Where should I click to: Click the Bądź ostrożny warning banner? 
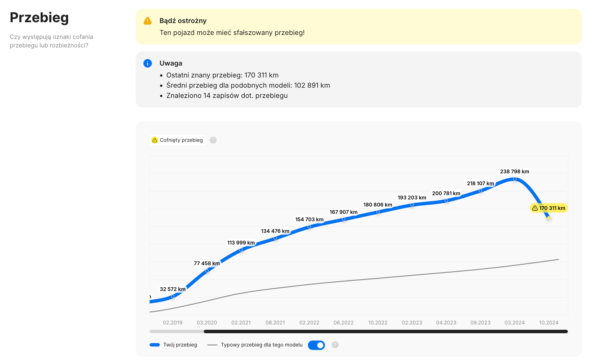click(358, 27)
